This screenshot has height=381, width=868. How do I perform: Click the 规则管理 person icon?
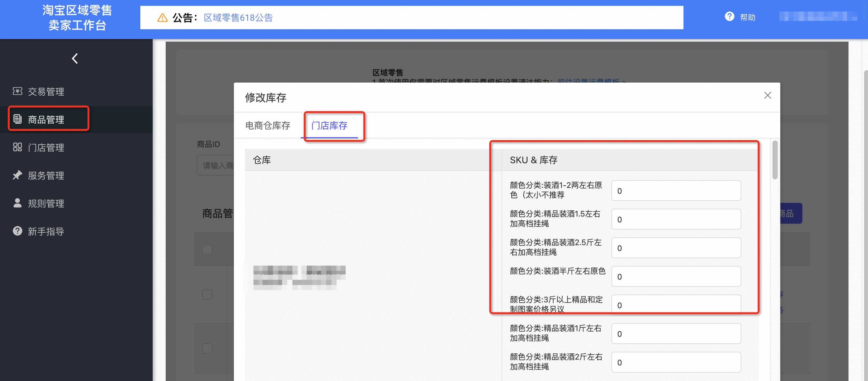(x=17, y=203)
